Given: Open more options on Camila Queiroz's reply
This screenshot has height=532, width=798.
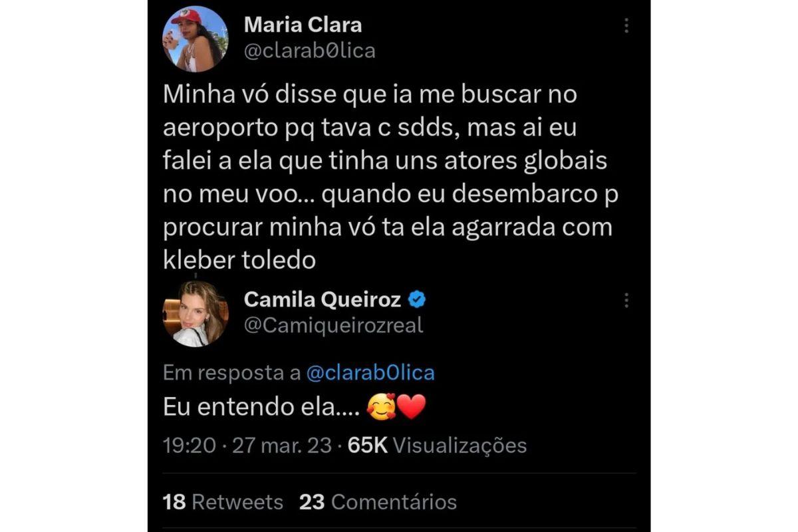Looking at the screenshot, I should click(x=626, y=301).
